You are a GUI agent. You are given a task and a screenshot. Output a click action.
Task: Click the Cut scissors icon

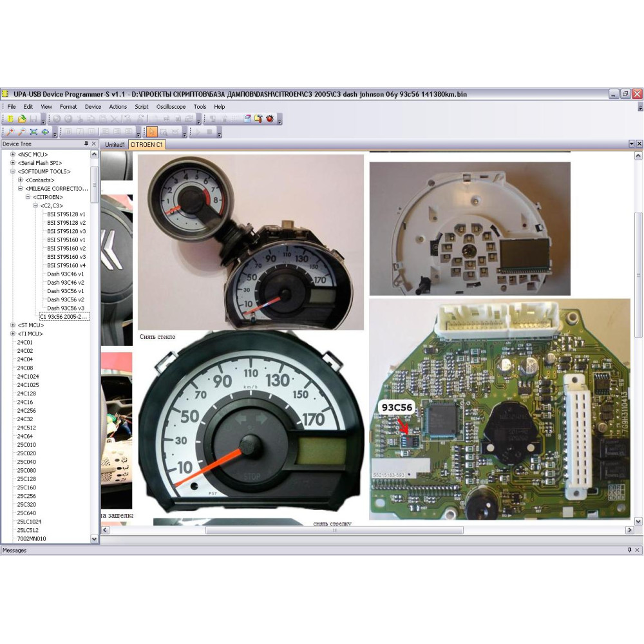tap(80, 118)
